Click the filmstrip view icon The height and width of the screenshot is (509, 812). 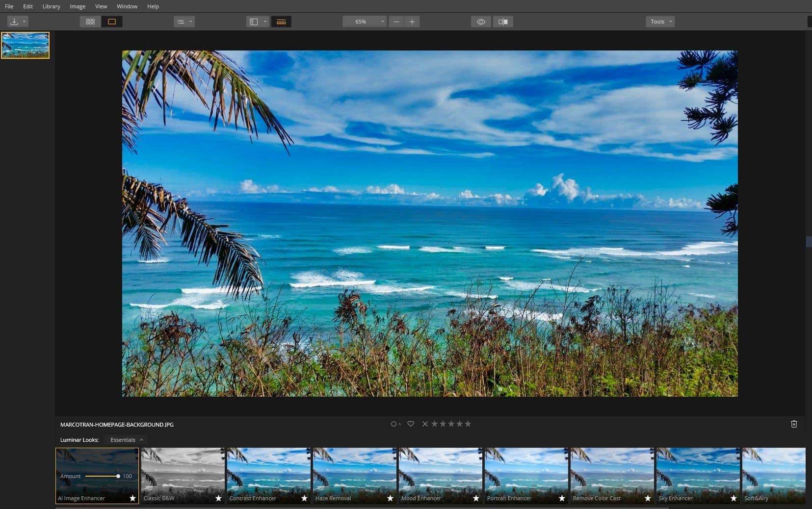pyautogui.click(x=281, y=22)
